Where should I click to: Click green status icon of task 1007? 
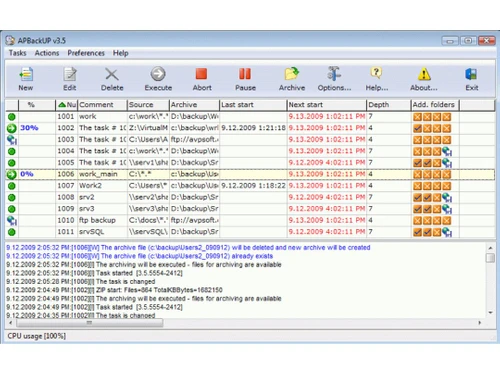[x=12, y=186]
